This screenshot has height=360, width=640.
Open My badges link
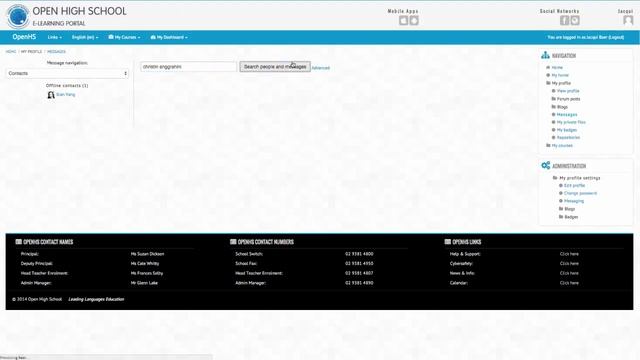point(567,130)
